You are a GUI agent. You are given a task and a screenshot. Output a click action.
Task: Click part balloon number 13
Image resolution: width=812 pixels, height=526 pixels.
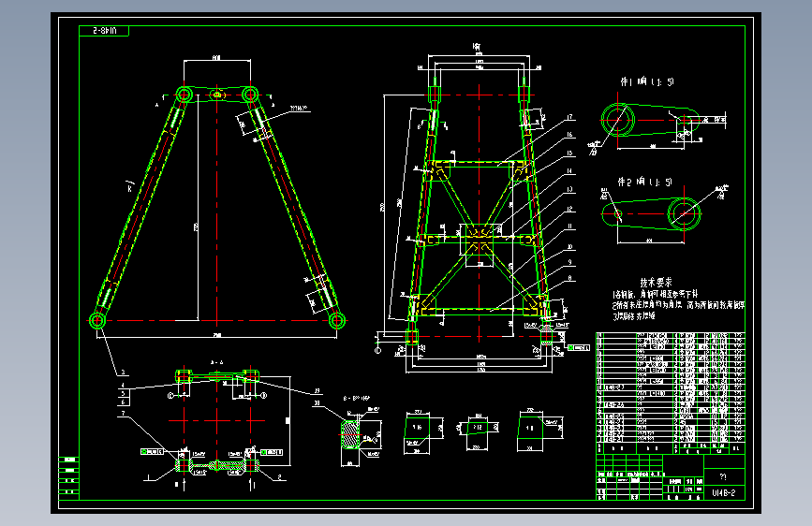pos(569,189)
